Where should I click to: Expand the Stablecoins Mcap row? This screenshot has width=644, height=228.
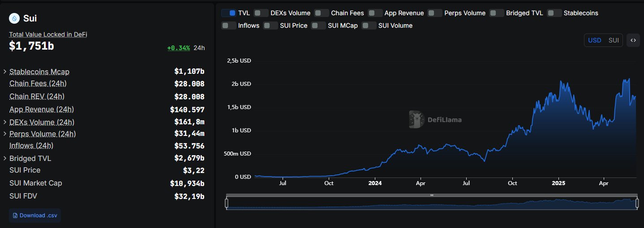(5, 72)
